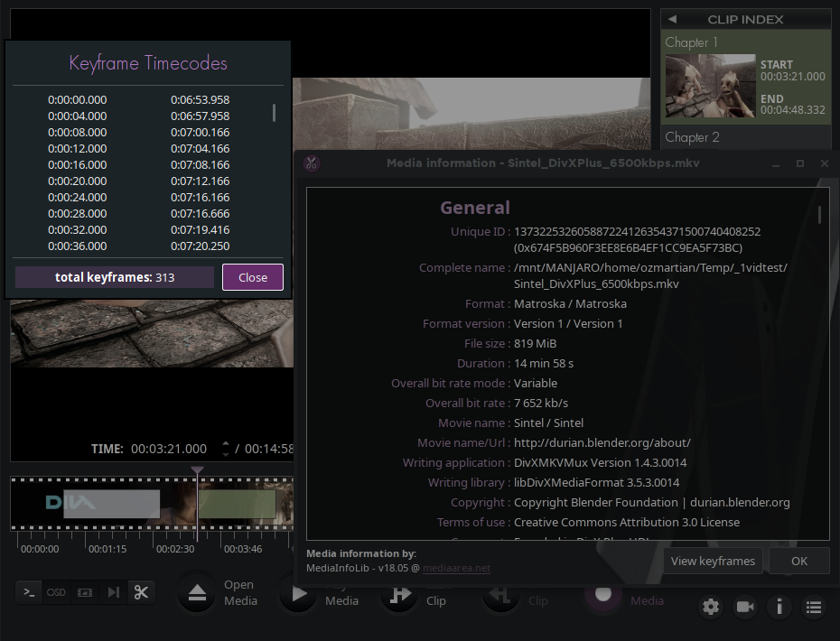Viewport: 840px width, 641px height.
Task: Open Media using the eject icon
Action: coord(197,593)
